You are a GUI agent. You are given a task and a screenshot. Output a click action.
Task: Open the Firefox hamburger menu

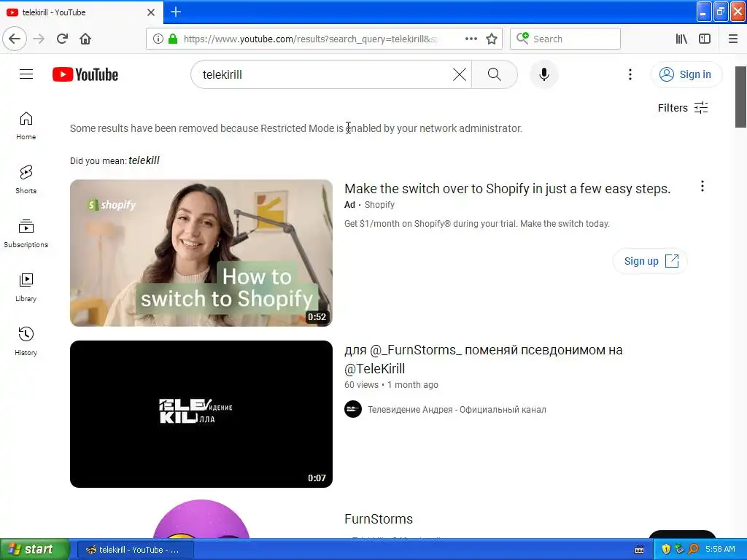pyautogui.click(x=733, y=39)
